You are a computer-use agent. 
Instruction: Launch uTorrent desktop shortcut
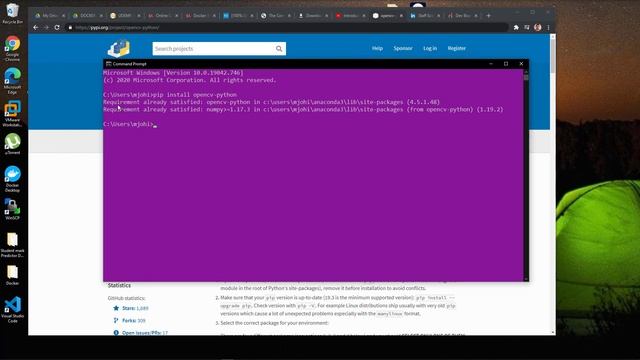tap(12, 144)
